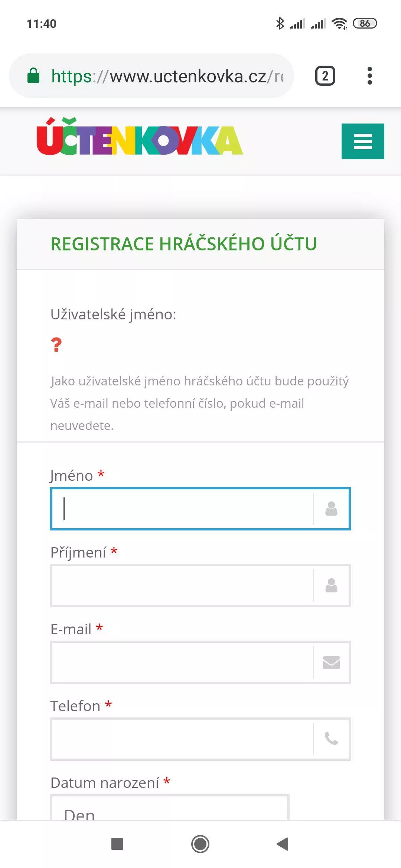Image resolution: width=401 pixels, height=868 pixels.
Task: Click person icon in Jméno field
Action: 331,509
